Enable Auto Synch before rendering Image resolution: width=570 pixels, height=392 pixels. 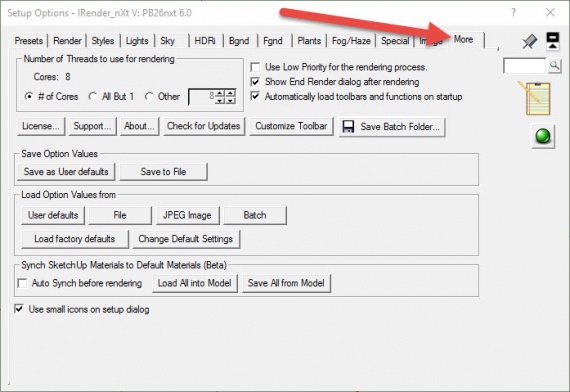(22, 283)
